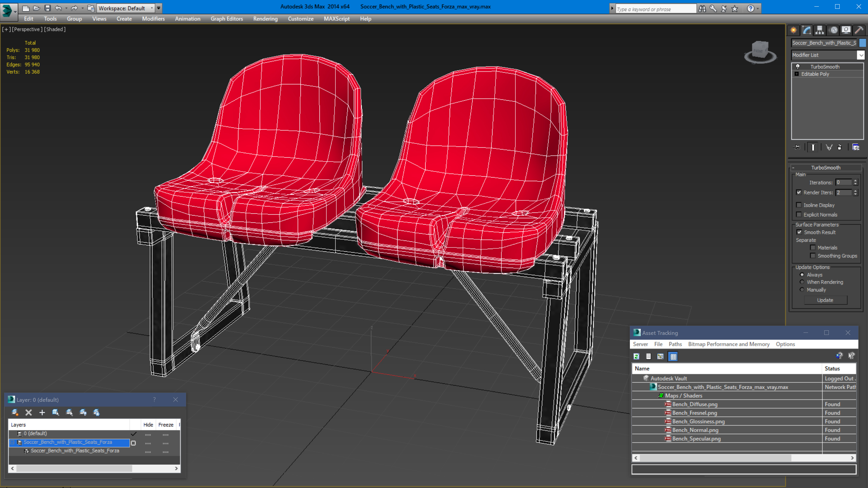The width and height of the screenshot is (868, 488).
Task: Uncheck the Smooth Result checkbox
Action: point(799,232)
